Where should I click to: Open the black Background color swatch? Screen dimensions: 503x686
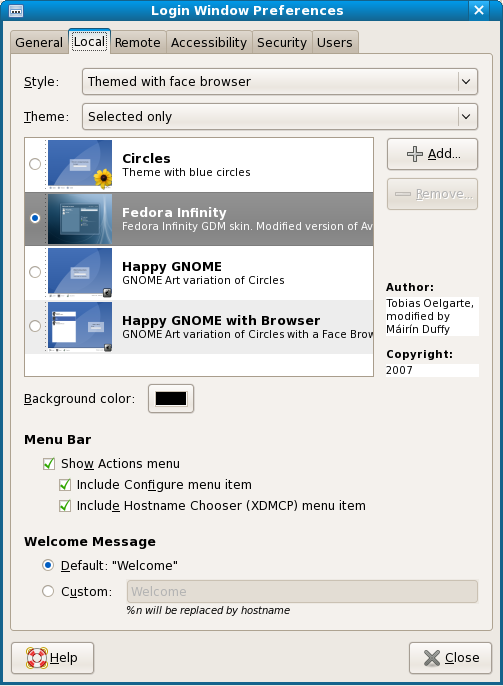[x=171, y=399]
